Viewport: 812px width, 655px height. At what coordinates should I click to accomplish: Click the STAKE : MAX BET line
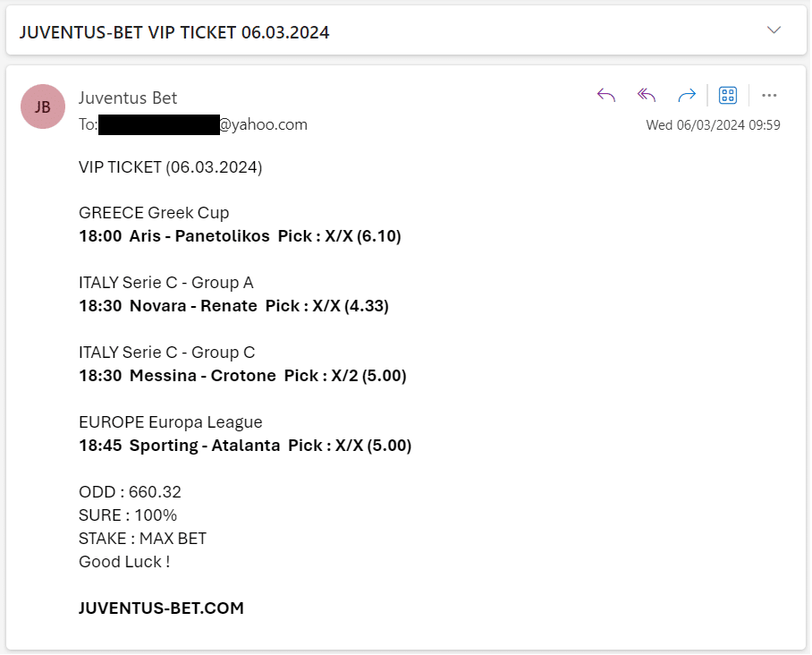(142, 539)
